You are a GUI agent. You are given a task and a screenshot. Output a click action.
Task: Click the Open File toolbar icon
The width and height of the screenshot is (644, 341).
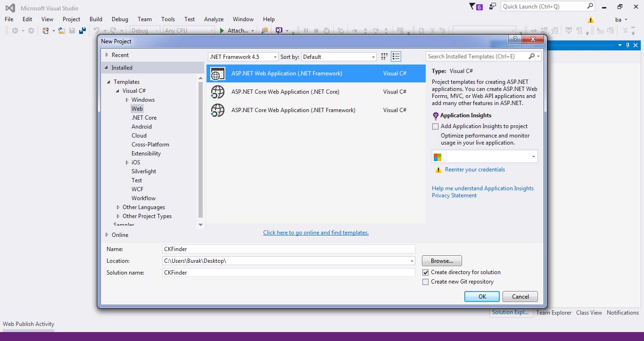62,31
